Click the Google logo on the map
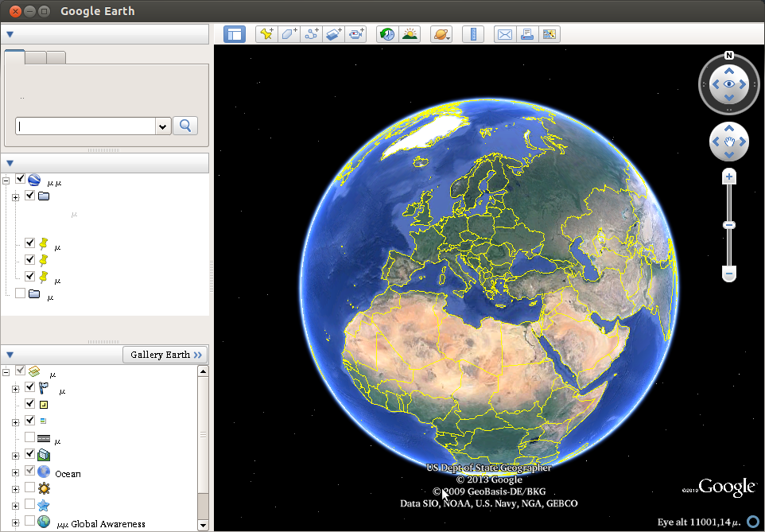Screen dimensions: 765x532 [727, 487]
